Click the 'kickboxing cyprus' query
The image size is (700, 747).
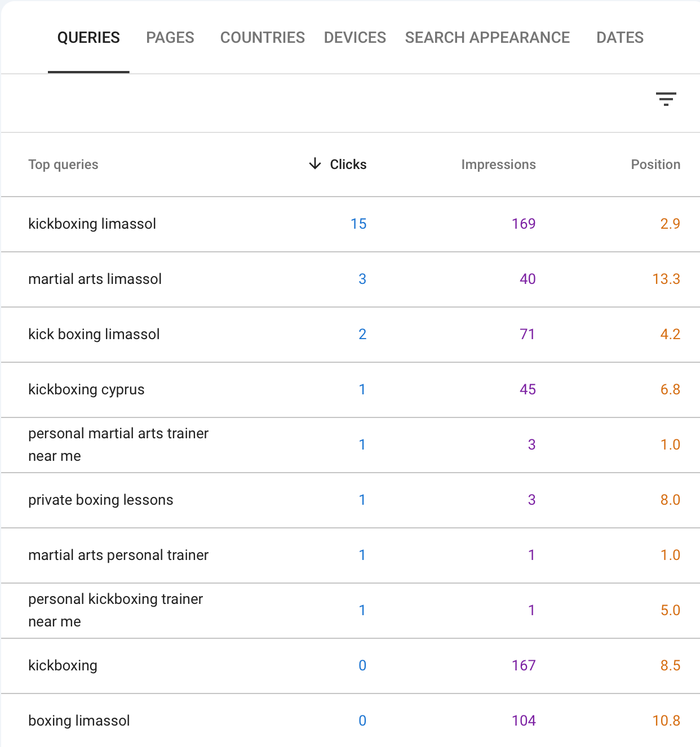[86, 389]
